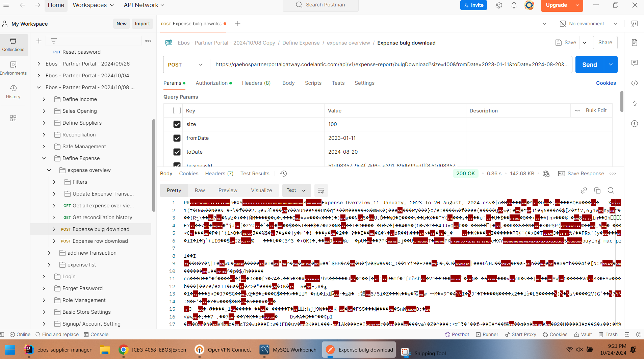Open the comments icon in right sidebar
This screenshot has height=359, width=644.
[x=635, y=63]
